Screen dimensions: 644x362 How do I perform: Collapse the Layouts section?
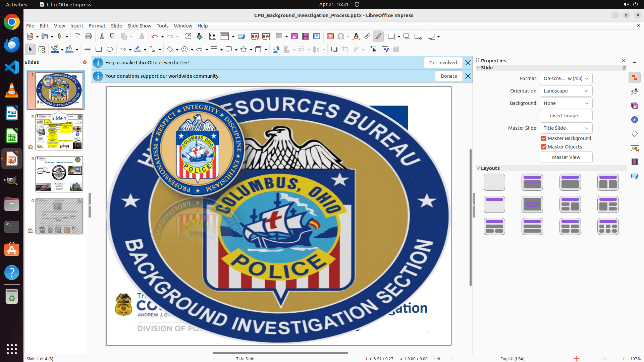(x=479, y=168)
